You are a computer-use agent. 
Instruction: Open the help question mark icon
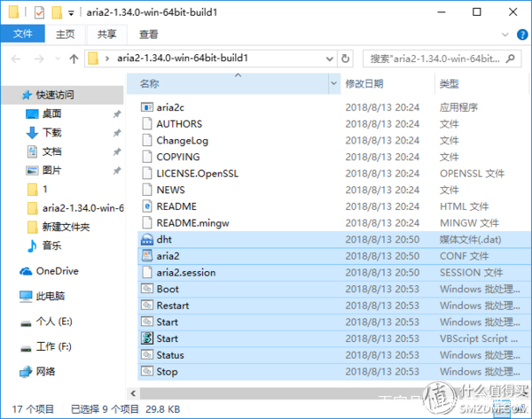[x=522, y=35]
